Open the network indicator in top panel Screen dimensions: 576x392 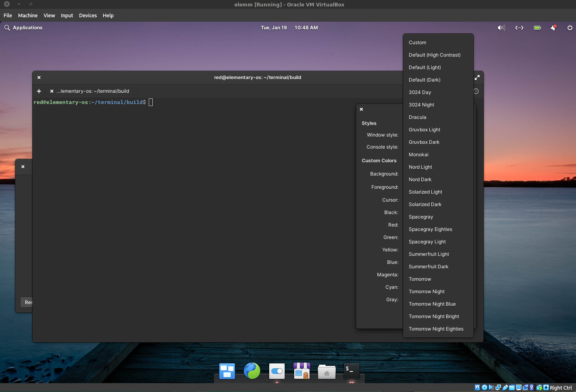pyautogui.click(x=519, y=28)
